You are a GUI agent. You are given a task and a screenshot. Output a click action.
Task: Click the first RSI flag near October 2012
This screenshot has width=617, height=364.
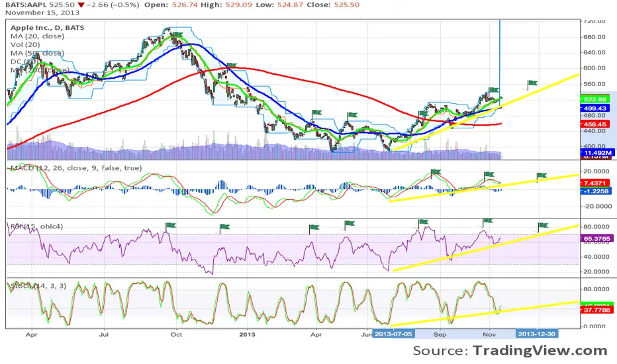click(171, 226)
